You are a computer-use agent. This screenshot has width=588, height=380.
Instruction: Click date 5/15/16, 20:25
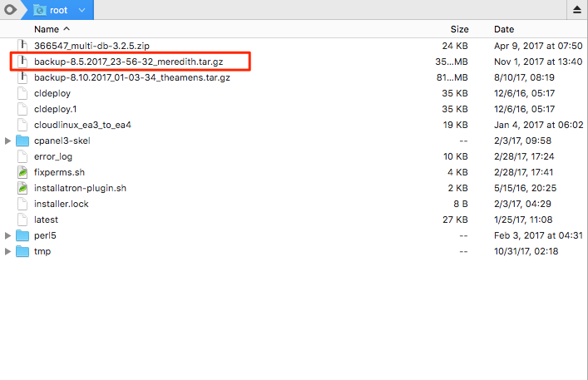[525, 188]
